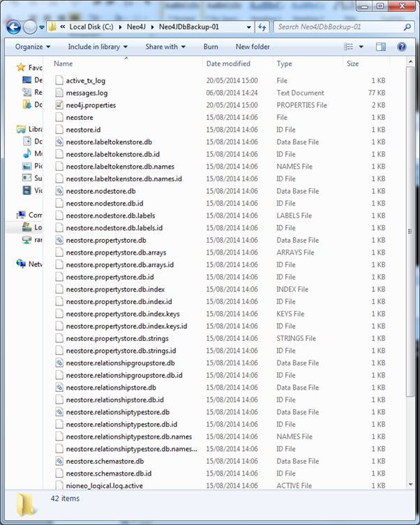The width and height of the screenshot is (420, 525).
Task: Select Documents library icon
Action: [27, 141]
